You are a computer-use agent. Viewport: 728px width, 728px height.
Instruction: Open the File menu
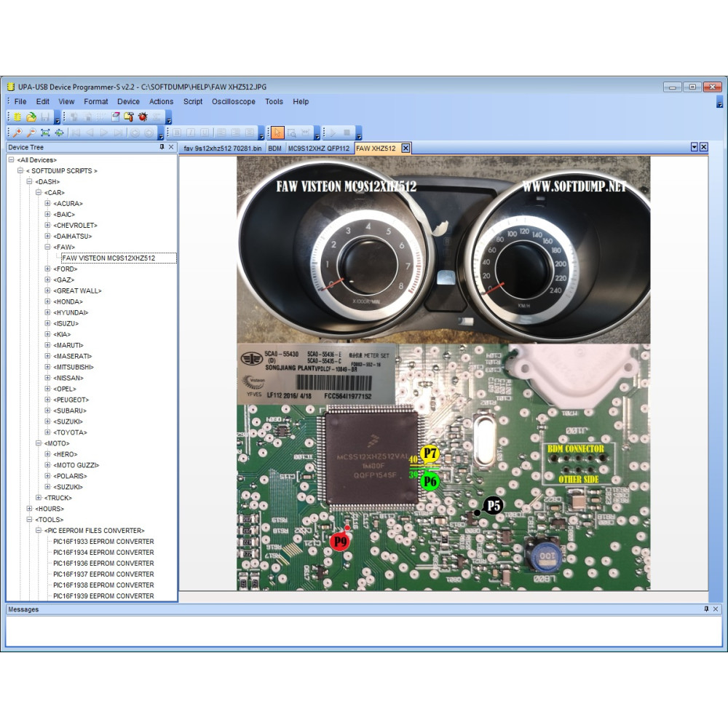(20, 101)
